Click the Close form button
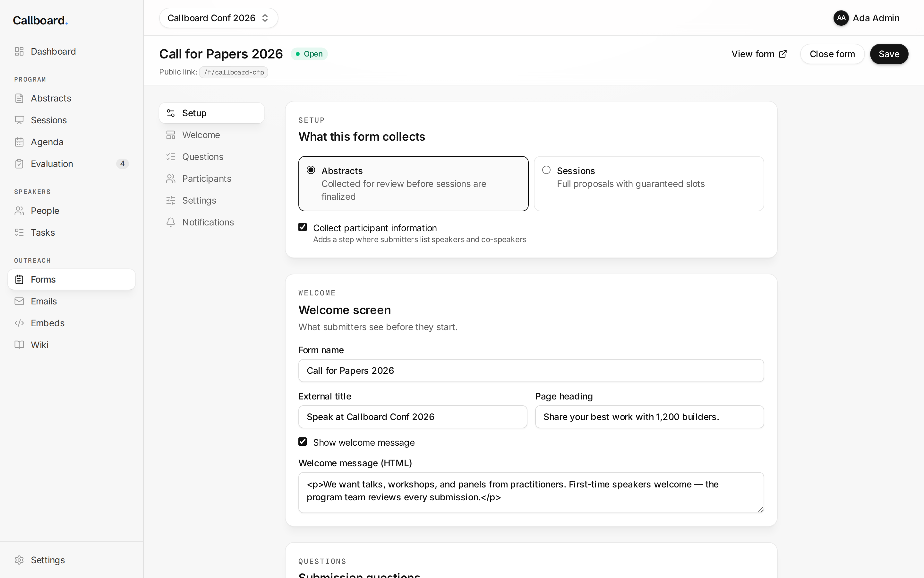The height and width of the screenshot is (578, 924). 832,54
